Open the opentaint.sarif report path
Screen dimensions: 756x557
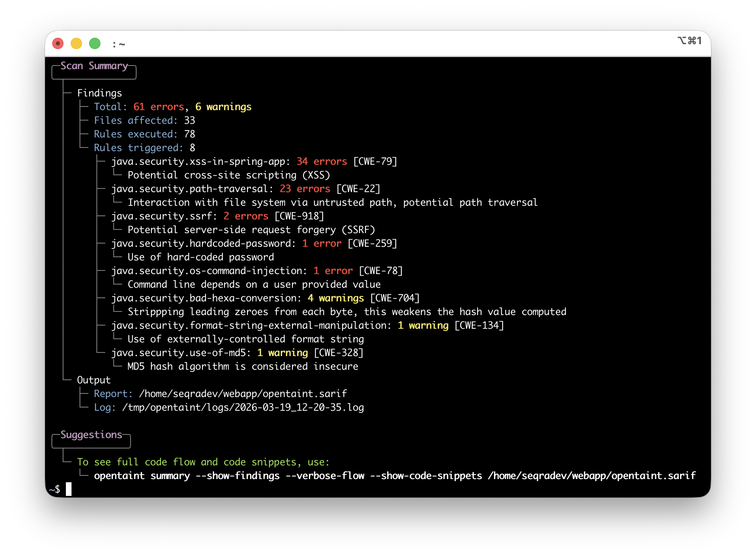243,393
